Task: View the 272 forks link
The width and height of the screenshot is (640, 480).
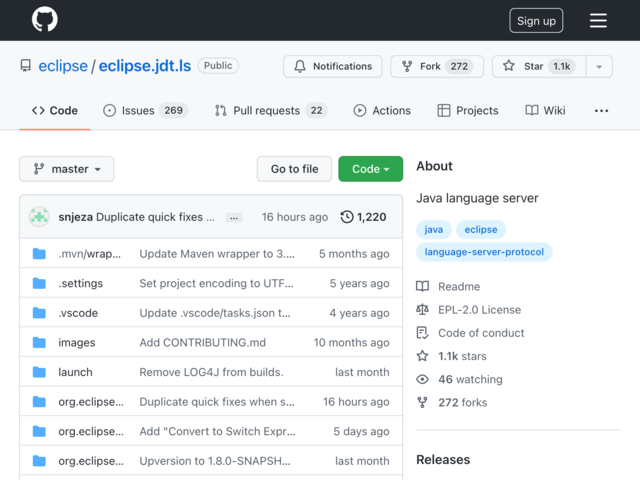Action: pos(462,403)
